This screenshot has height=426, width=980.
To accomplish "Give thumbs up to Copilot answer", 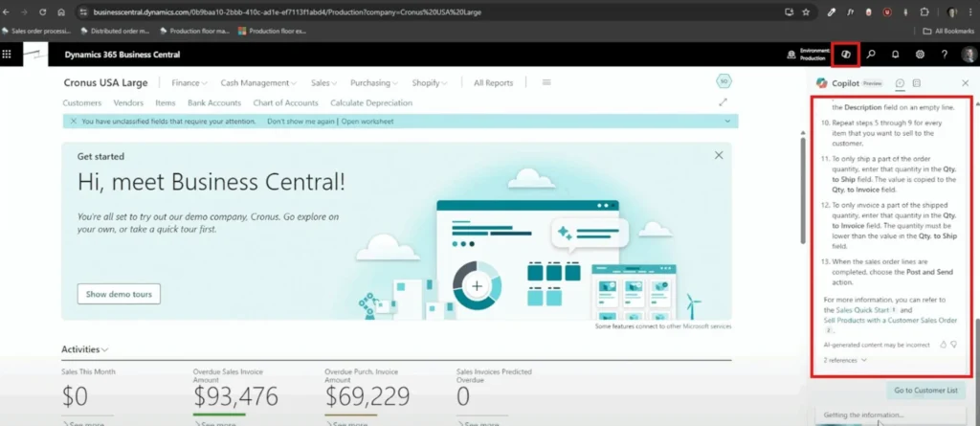I will [x=943, y=345].
